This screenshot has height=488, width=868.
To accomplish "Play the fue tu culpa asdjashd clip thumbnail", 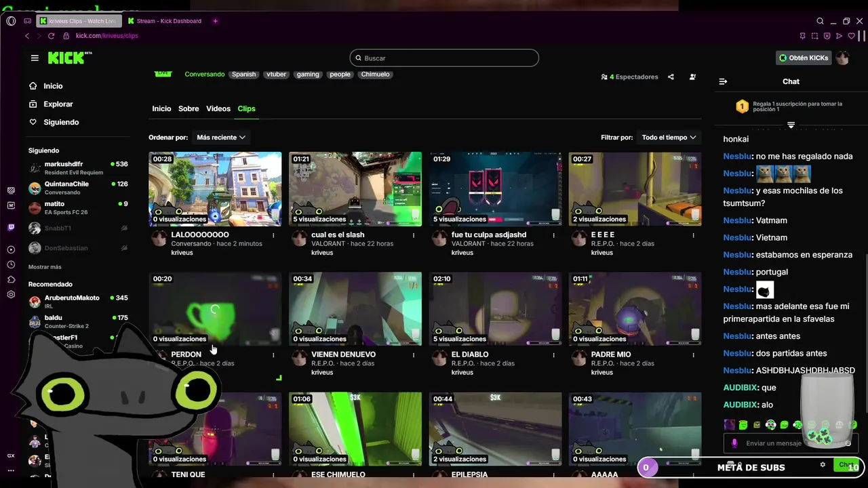I will [495, 189].
